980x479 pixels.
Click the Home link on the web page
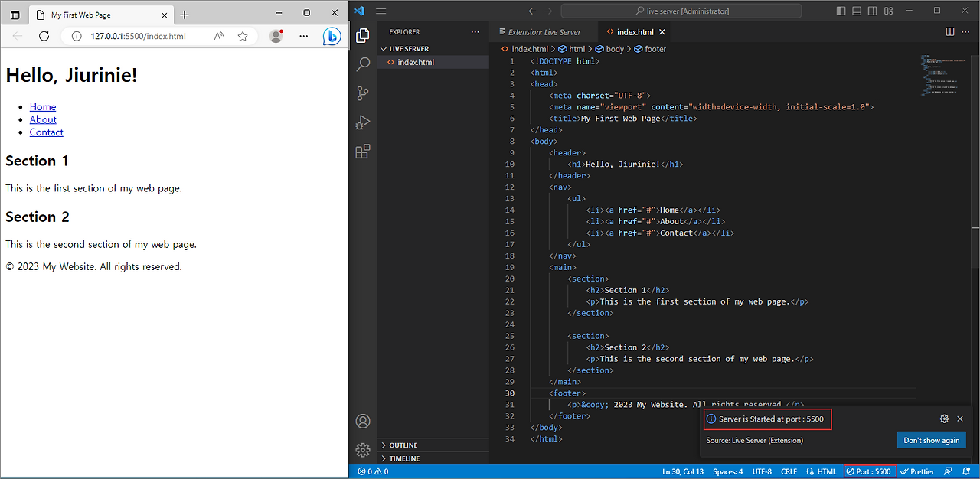(x=43, y=107)
